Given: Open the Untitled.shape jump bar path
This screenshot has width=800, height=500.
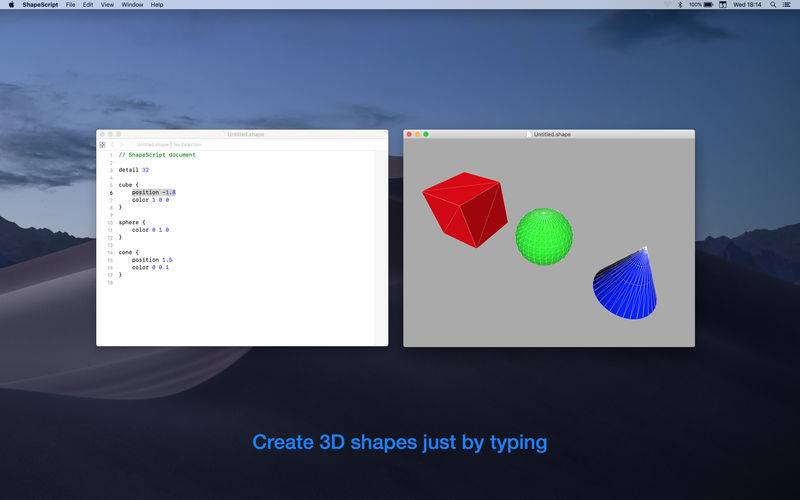Looking at the screenshot, I should (169, 145).
